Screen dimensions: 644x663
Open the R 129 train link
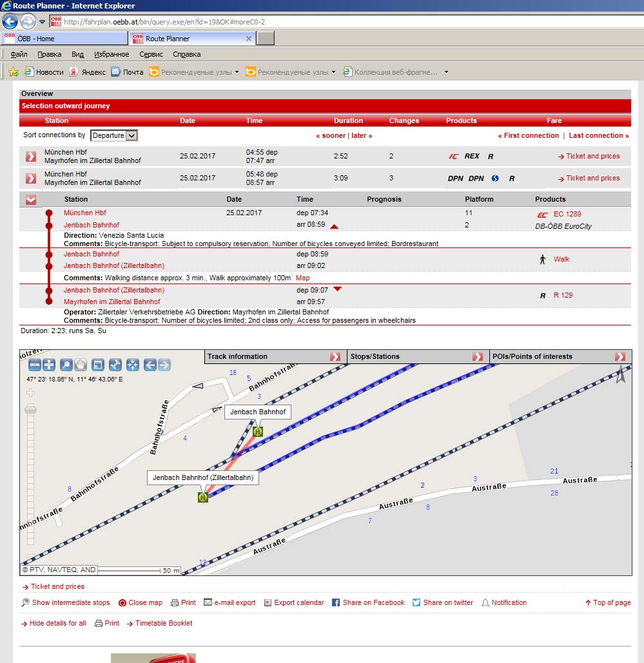[x=563, y=295]
